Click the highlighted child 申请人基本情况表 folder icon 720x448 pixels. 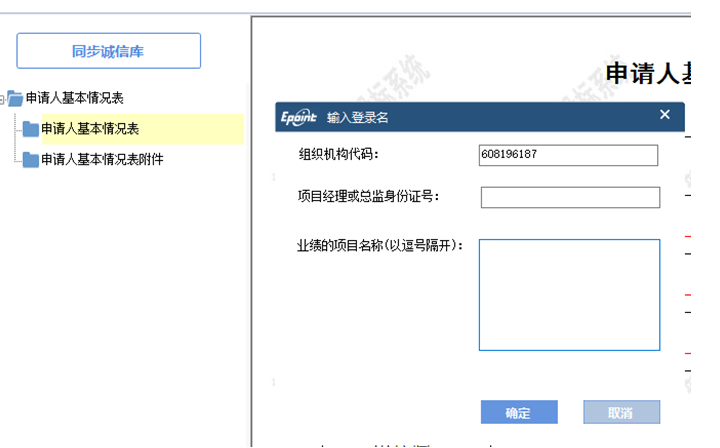pyautogui.click(x=31, y=129)
